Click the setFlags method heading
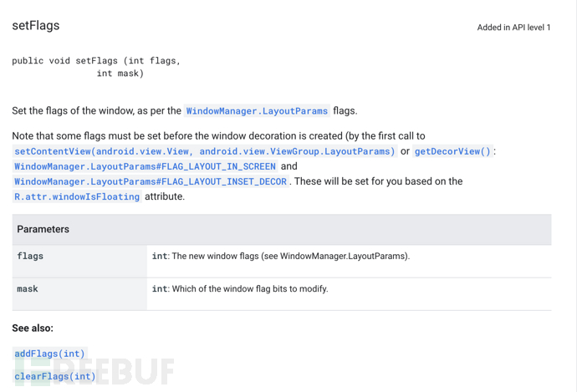Image resolution: width=577 pixels, height=392 pixels. [36, 26]
